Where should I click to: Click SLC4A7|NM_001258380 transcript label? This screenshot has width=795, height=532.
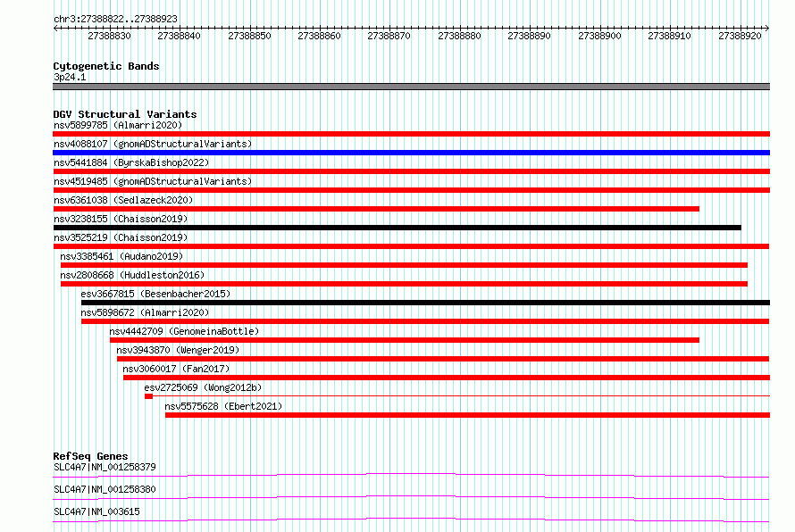[x=105, y=489]
